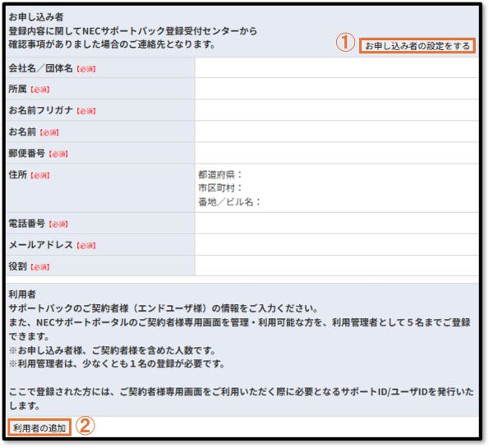Click the 番地／ビル名 address line

(229, 202)
